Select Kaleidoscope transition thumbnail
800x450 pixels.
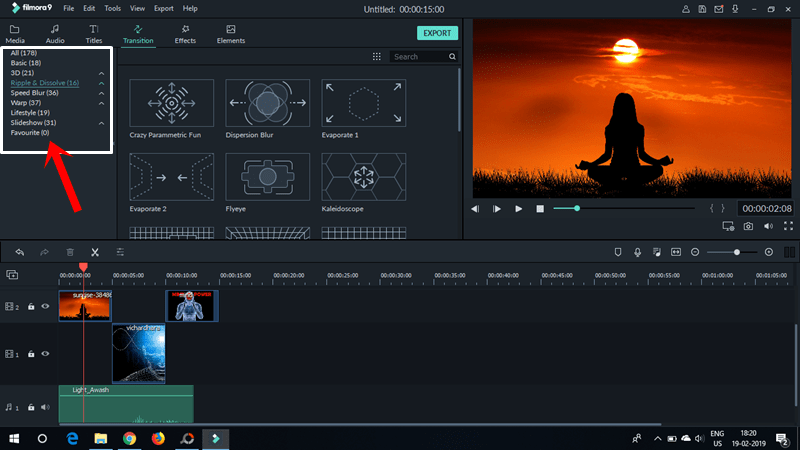pos(364,177)
